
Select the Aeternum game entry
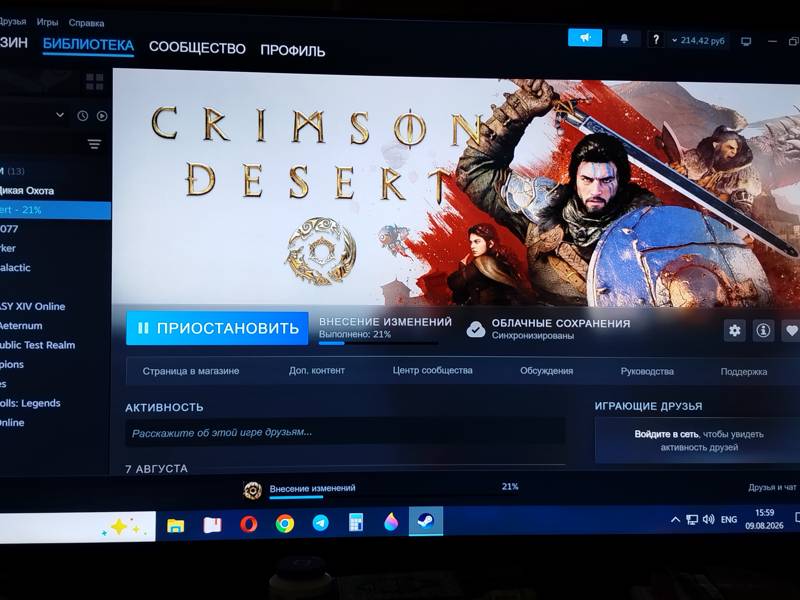(x=55, y=326)
